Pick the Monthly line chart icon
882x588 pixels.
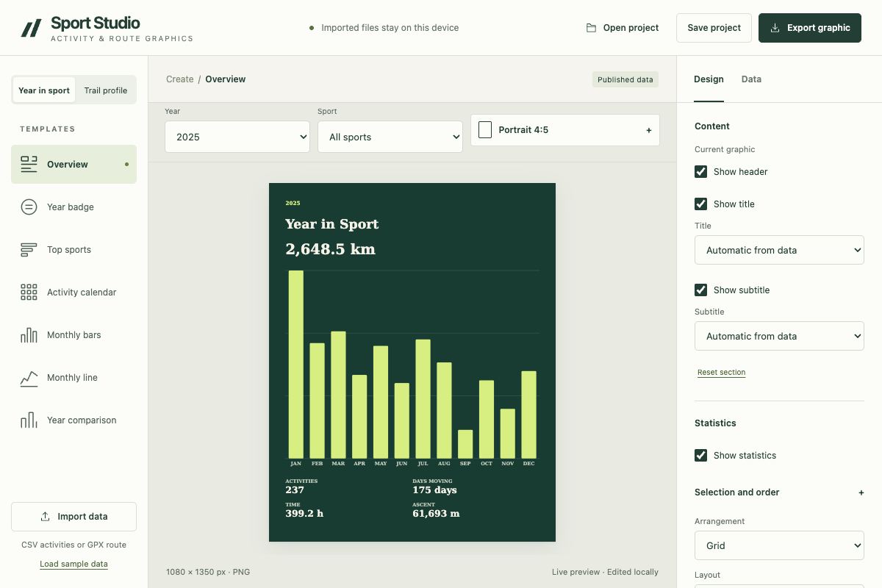click(29, 378)
